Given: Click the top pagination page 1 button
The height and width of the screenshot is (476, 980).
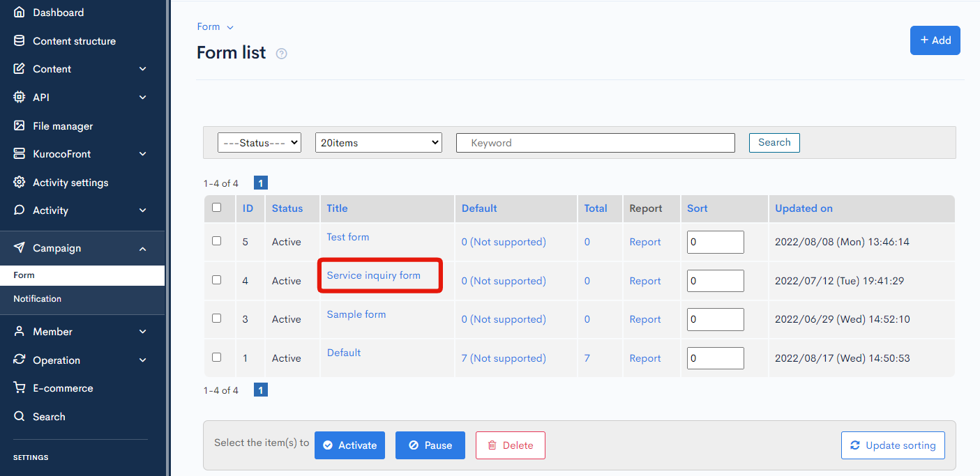Looking at the screenshot, I should (x=261, y=183).
